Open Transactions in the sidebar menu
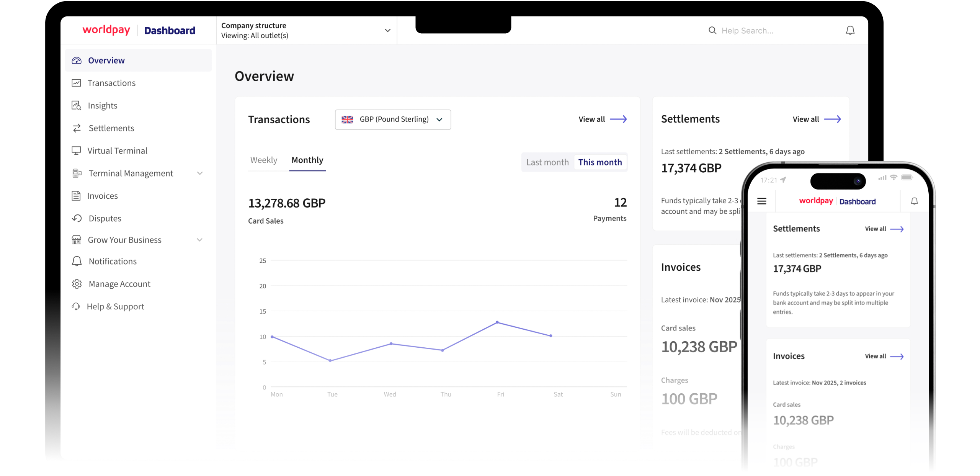The image size is (980, 476). coord(138,83)
